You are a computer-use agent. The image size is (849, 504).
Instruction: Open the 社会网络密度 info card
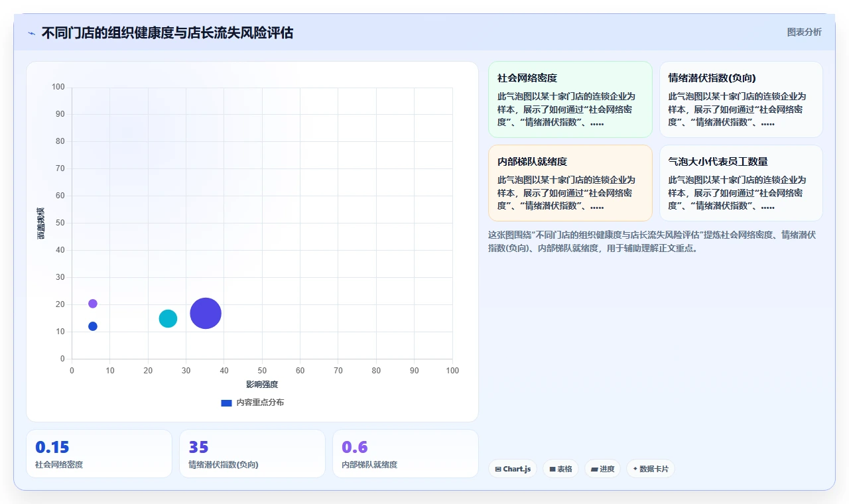pyautogui.click(x=570, y=99)
